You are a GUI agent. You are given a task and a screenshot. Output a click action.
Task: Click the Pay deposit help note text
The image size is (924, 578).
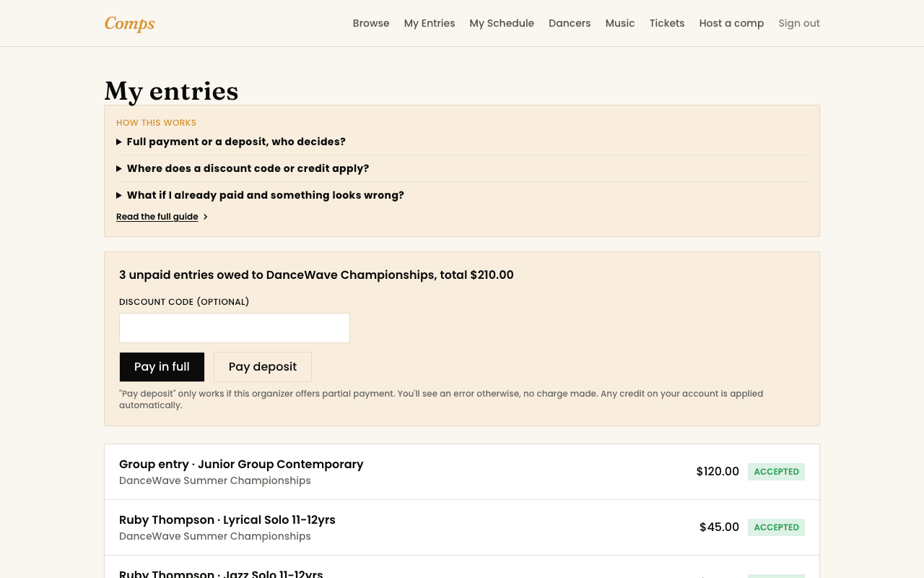441,400
